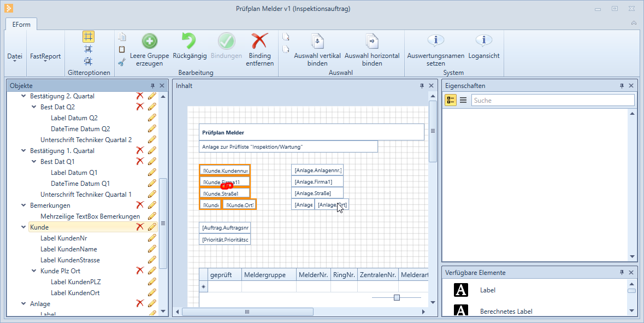Undo with the Rückgängig green arrow
The image size is (644, 323).
[x=189, y=42]
